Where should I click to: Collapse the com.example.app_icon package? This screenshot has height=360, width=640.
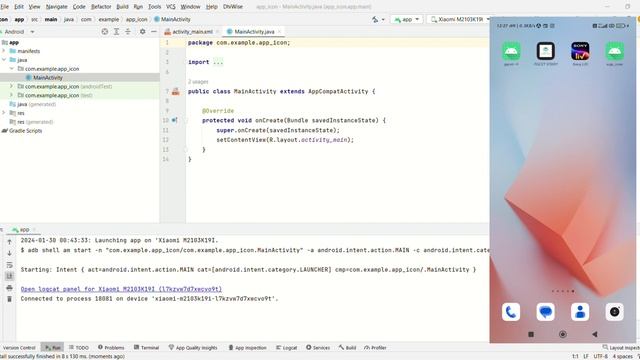[12, 69]
